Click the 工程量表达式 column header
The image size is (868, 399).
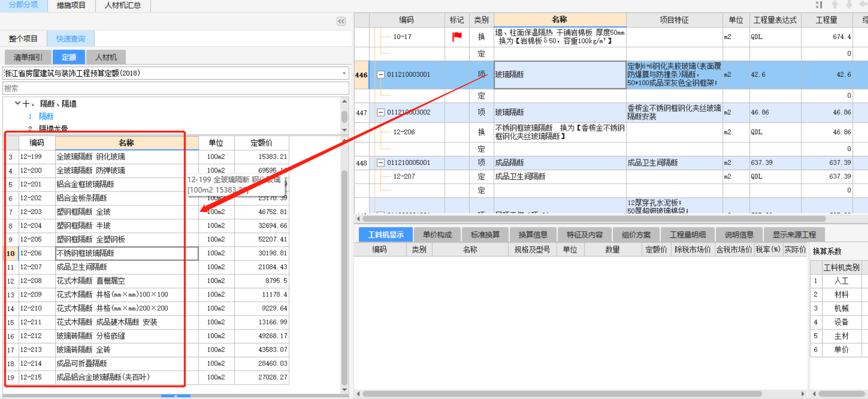[775, 20]
